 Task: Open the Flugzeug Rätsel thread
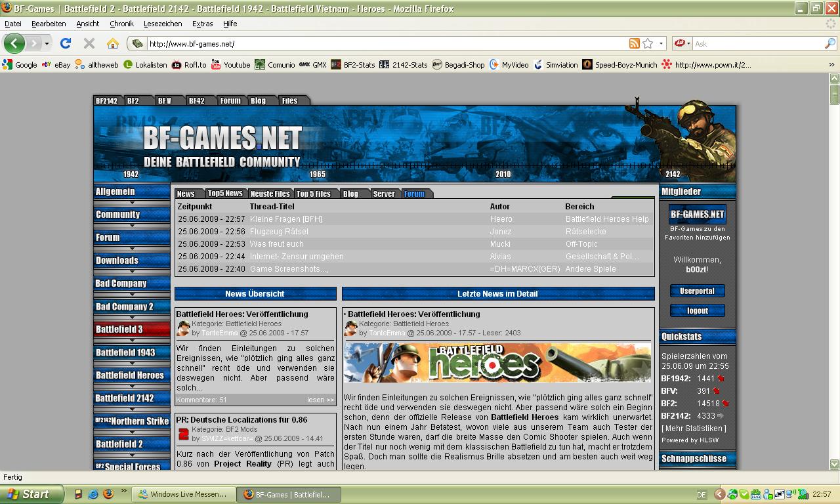279,232
